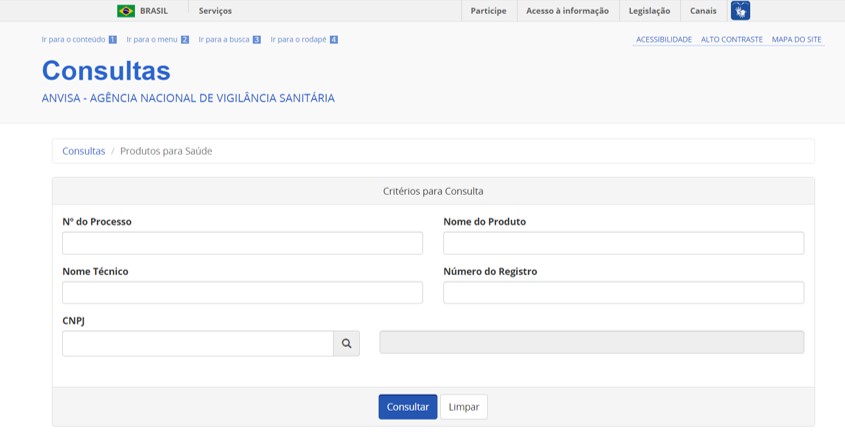Open the Legislação menu item
The image size is (845, 444).
pyautogui.click(x=649, y=11)
